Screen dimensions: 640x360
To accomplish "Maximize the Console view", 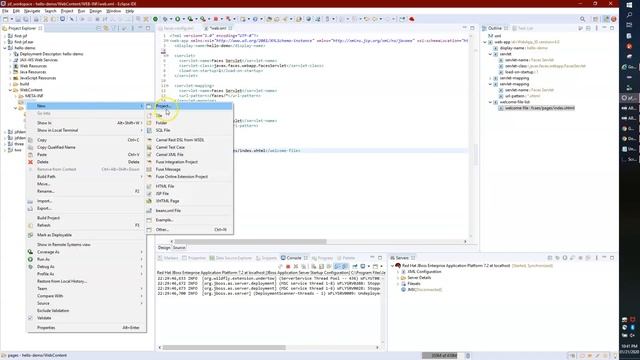I will pyautogui.click(x=380, y=258).
